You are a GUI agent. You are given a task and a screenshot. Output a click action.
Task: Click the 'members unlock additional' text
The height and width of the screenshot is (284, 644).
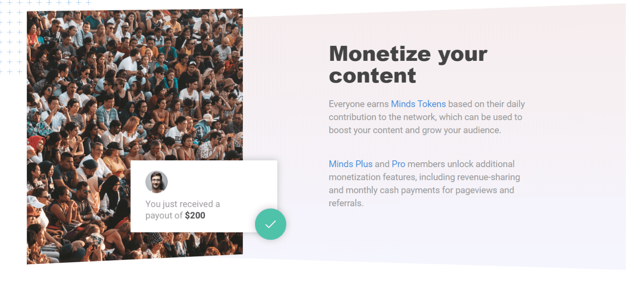(x=461, y=164)
